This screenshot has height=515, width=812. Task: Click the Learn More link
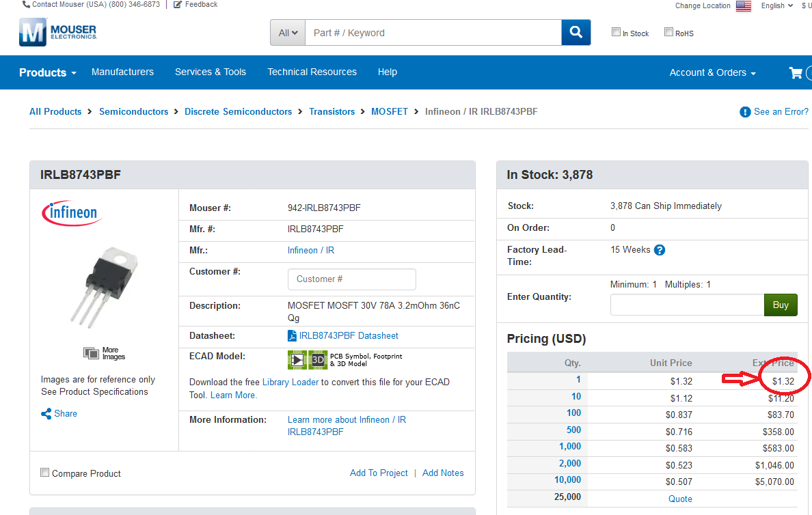234,395
